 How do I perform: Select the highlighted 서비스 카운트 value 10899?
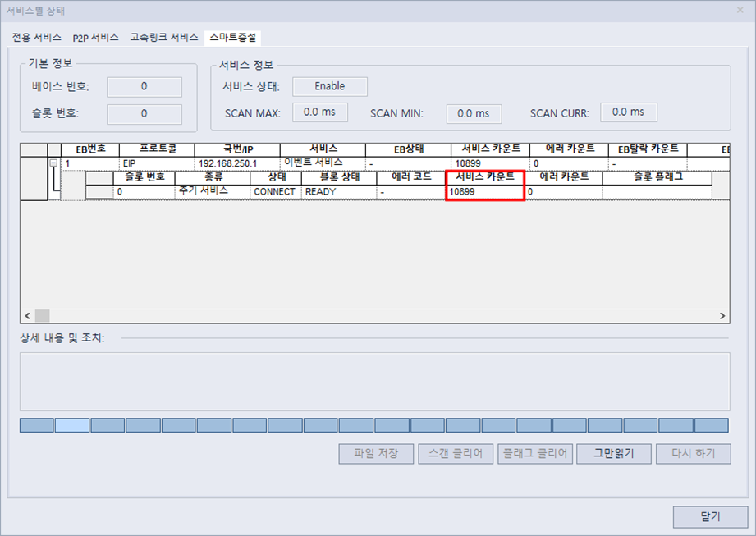[484, 191]
